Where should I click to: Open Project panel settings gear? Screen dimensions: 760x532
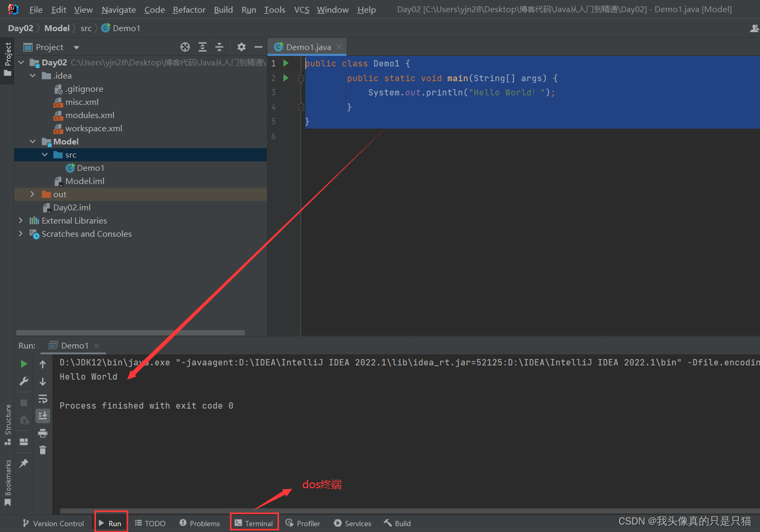[x=242, y=47]
